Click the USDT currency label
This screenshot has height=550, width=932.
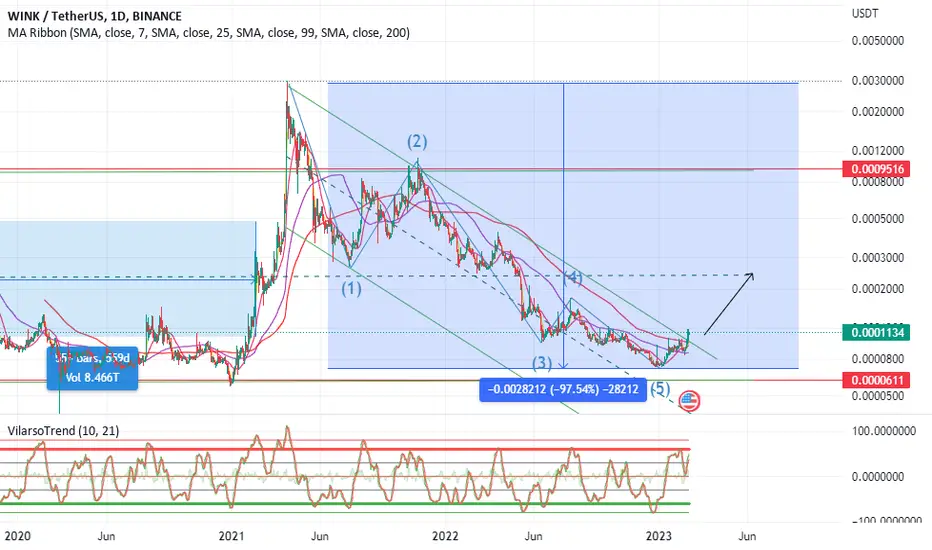(865, 13)
